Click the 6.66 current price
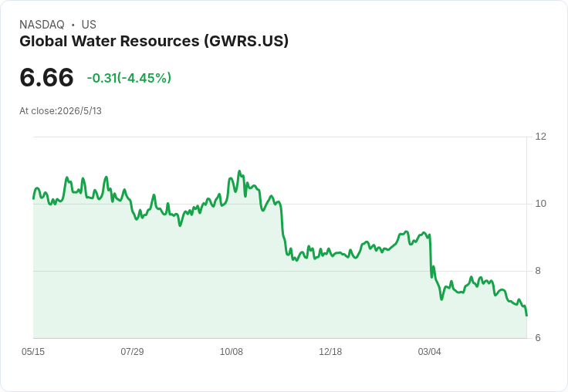The height and width of the screenshot is (392, 568). [x=46, y=77]
